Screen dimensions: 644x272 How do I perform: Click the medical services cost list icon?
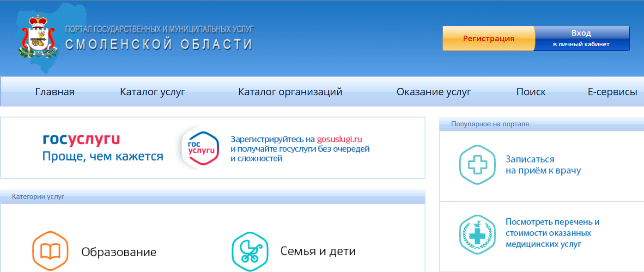tap(477, 235)
